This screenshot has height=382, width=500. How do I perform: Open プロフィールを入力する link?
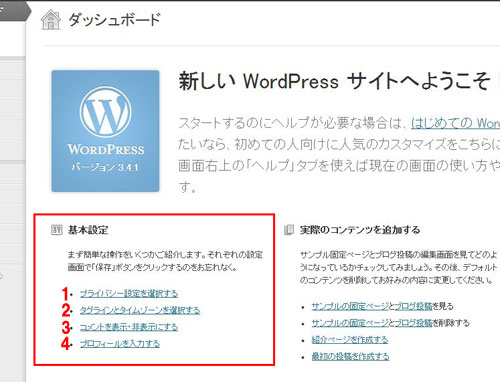[x=120, y=344]
